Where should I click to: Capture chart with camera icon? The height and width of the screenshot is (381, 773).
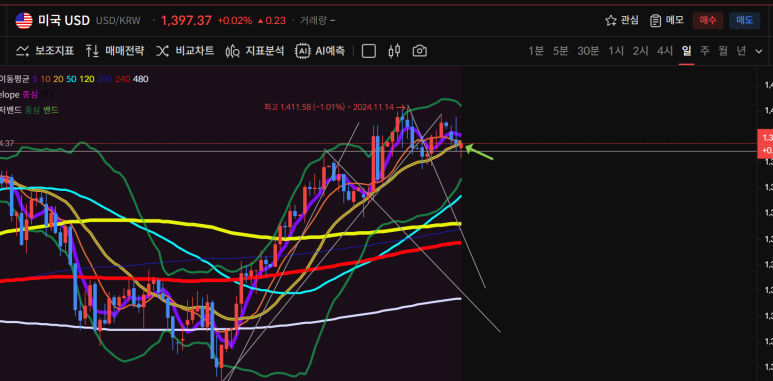(x=420, y=51)
